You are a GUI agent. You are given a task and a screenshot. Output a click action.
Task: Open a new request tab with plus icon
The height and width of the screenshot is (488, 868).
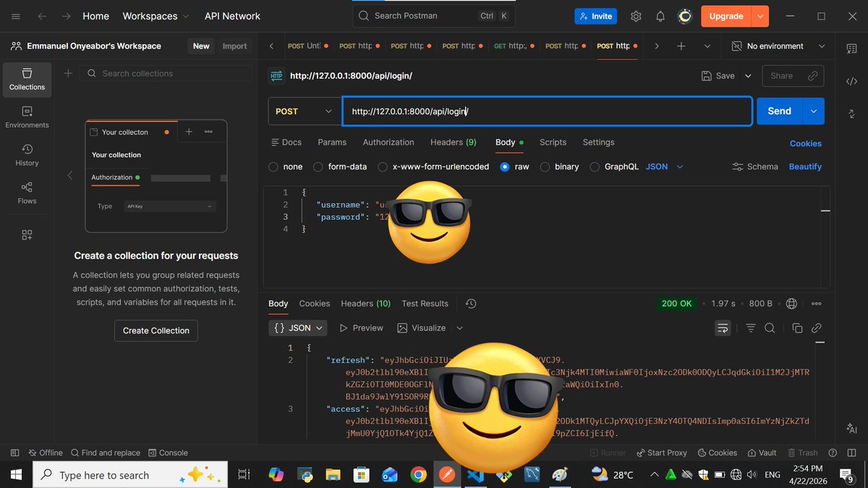(681, 46)
